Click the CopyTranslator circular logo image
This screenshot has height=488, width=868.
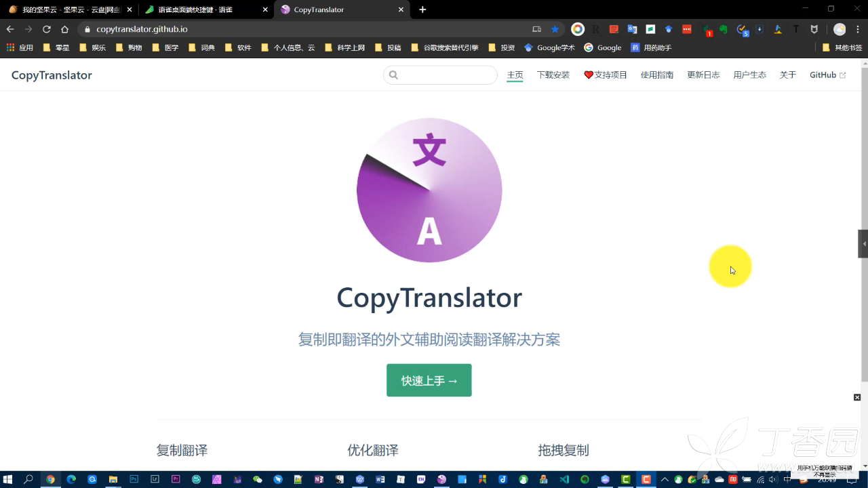429,190
